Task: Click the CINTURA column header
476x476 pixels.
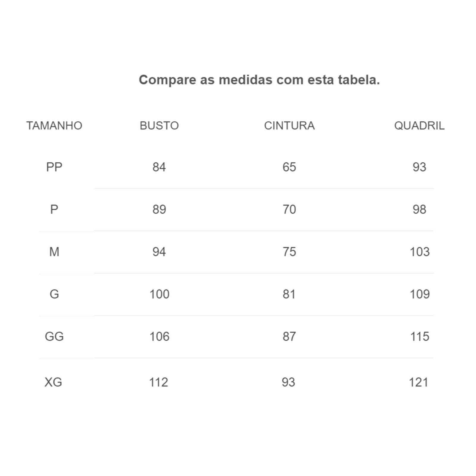Action: [x=289, y=126]
